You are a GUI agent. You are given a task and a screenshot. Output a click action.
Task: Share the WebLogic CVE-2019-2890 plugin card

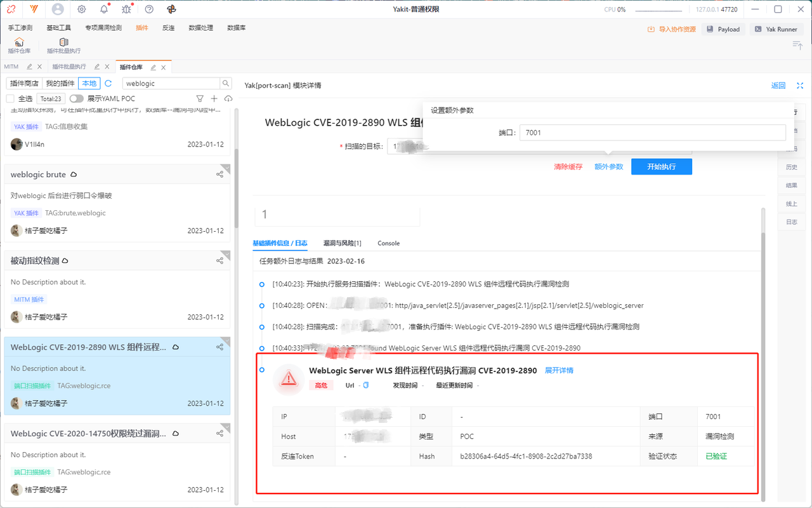tap(219, 347)
